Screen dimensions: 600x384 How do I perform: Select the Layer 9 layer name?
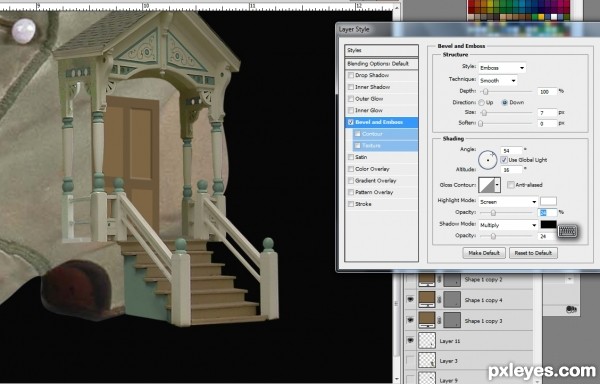point(448,380)
